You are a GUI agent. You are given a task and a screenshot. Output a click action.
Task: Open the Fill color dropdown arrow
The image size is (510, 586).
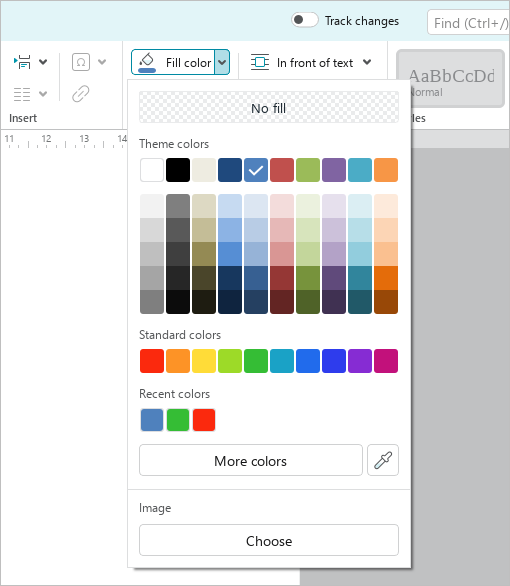[x=222, y=62]
